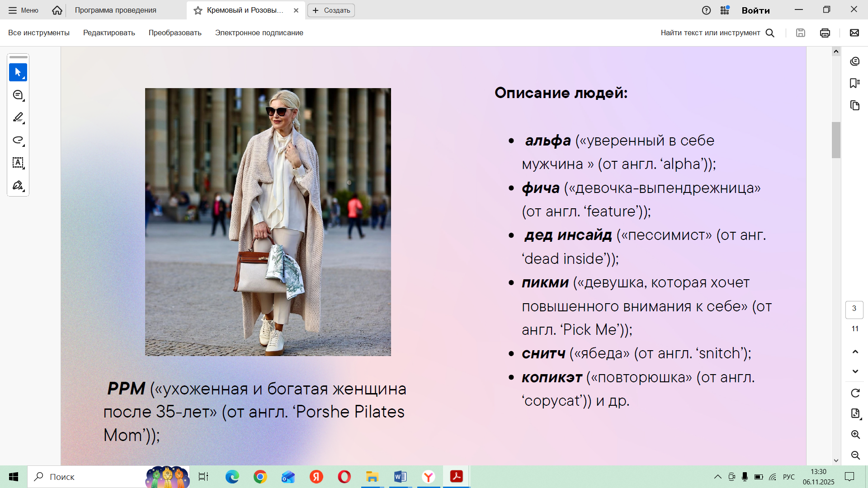Screen dimensions: 868x488
Task: Open the page thumbnails panel
Action: [854, 105]
